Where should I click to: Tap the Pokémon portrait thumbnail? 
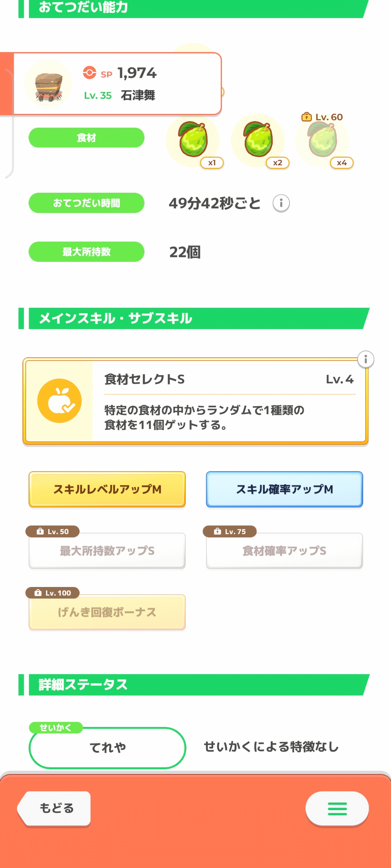click(49, 84)
